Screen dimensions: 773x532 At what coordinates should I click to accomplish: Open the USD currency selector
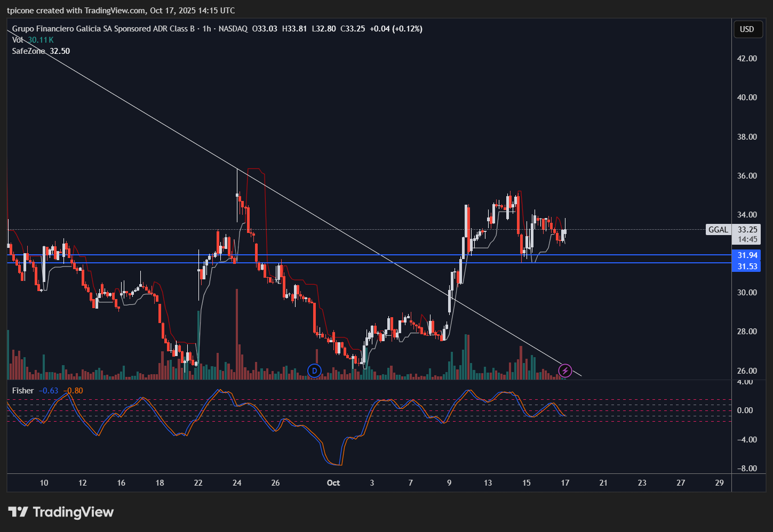coord(747,29)
